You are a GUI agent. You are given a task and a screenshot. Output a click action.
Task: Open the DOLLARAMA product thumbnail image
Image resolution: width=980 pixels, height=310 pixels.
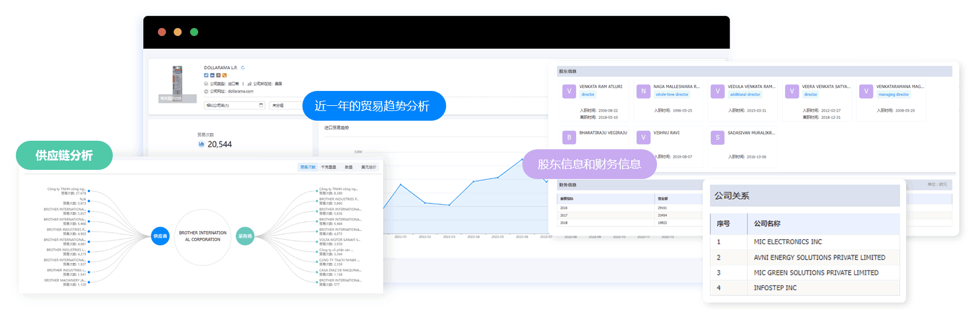tap(178, 84)
